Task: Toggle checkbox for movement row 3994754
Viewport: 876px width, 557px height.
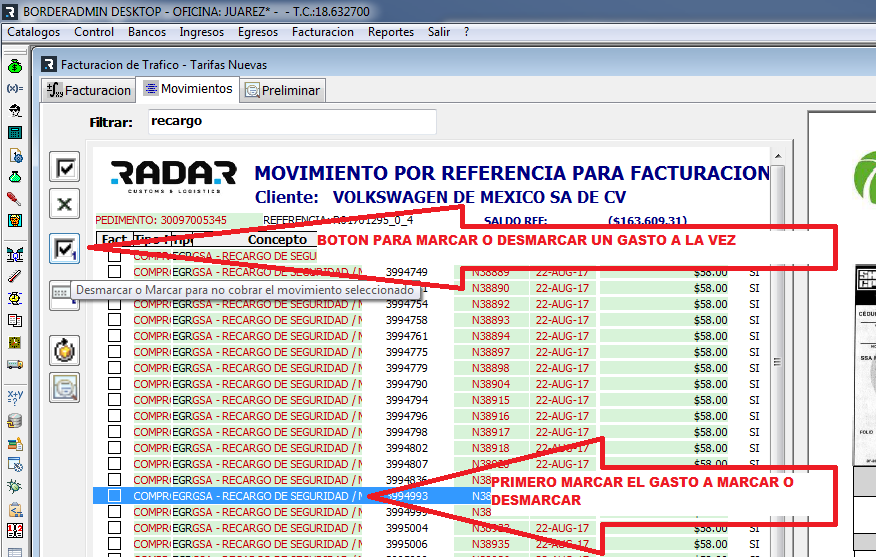Action: [115, 304]
